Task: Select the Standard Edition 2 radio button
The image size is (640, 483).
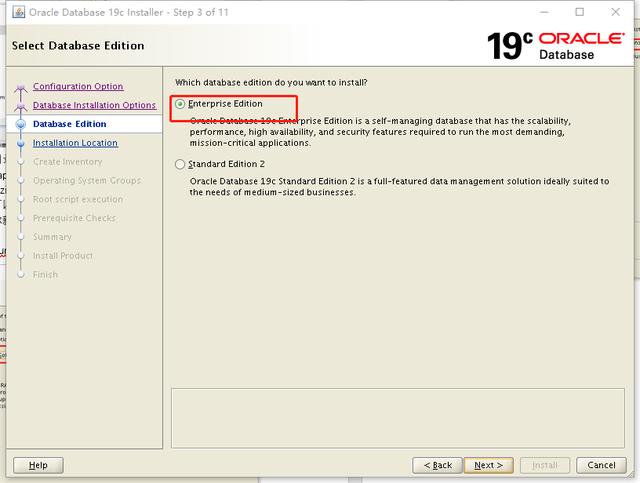Action: point(180,164)
